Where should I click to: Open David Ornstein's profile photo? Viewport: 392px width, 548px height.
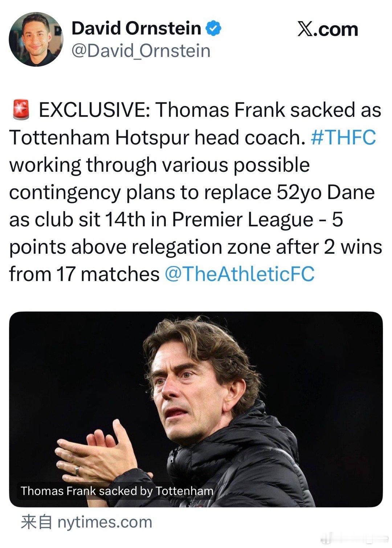[x=36, y=39]
